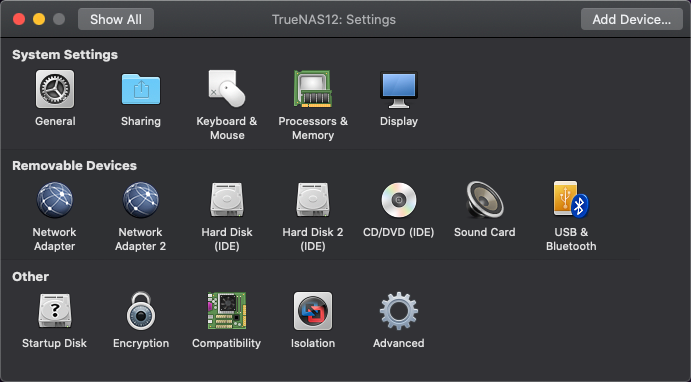
Task: Close the settings window with red button
Action: coord(19,19)
